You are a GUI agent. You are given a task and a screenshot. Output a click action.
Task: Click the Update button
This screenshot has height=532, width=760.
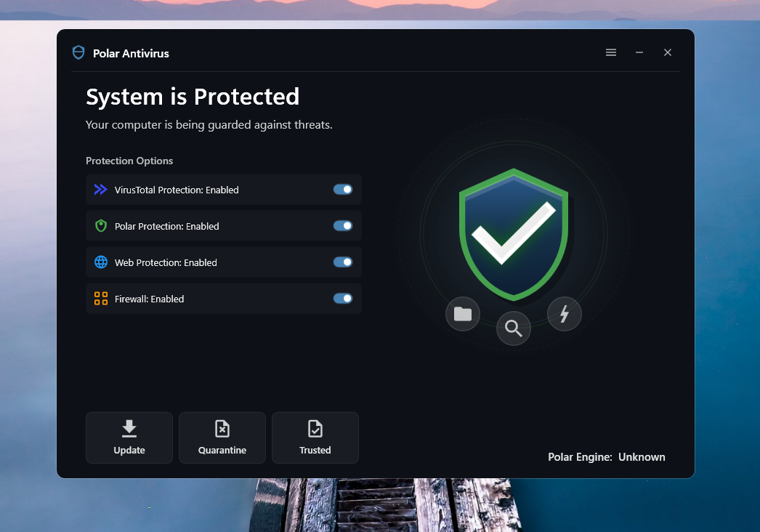pyautogui.click(x=129, y=438)
